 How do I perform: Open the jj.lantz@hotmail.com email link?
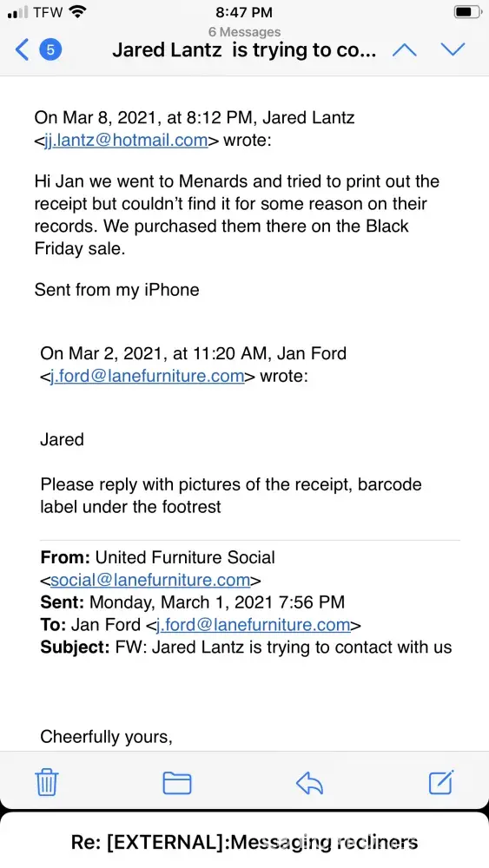click(126, 140)
